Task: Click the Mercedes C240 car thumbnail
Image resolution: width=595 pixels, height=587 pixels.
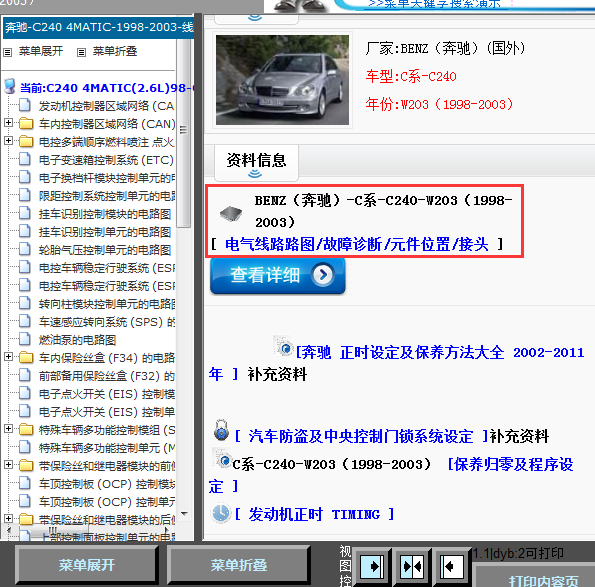Action: [282, 80]
